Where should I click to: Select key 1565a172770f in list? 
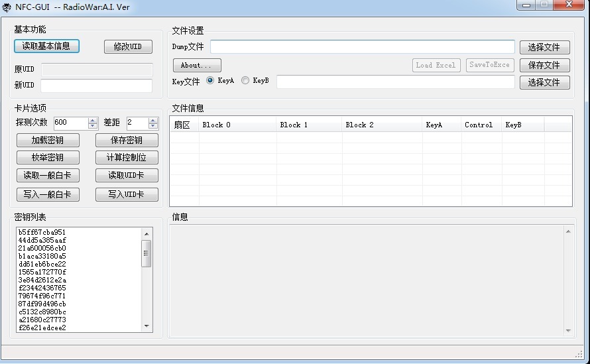tap(42, 272)
